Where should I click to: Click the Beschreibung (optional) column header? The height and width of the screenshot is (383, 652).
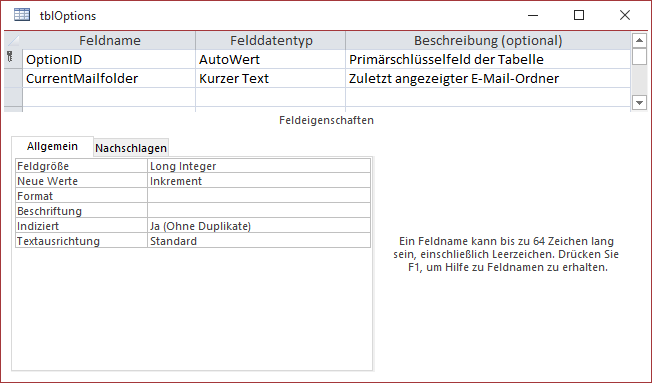coord(488,41)
